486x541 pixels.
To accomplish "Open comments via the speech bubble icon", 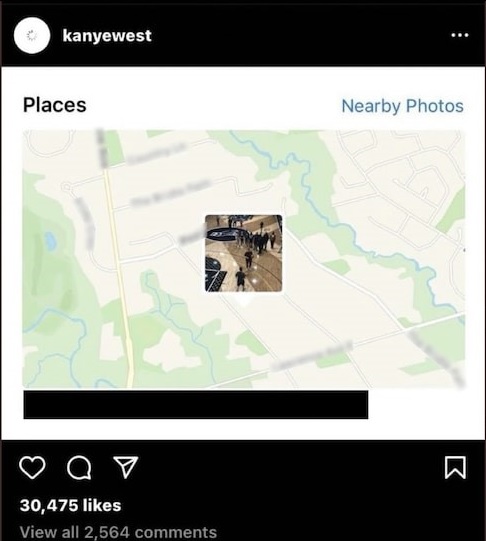I will (79, 468).
